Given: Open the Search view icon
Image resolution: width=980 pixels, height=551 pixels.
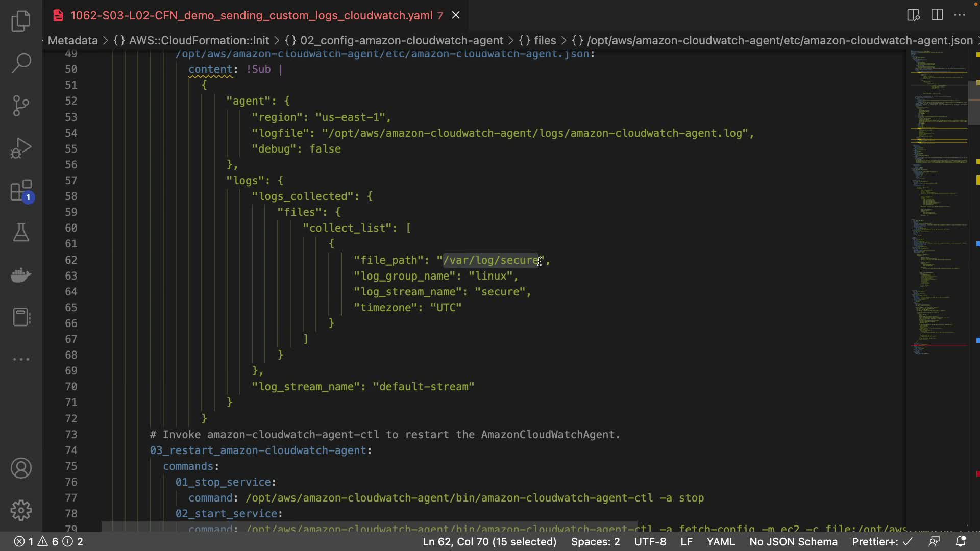Looking at the screenshot, I should tap(21, 63).
